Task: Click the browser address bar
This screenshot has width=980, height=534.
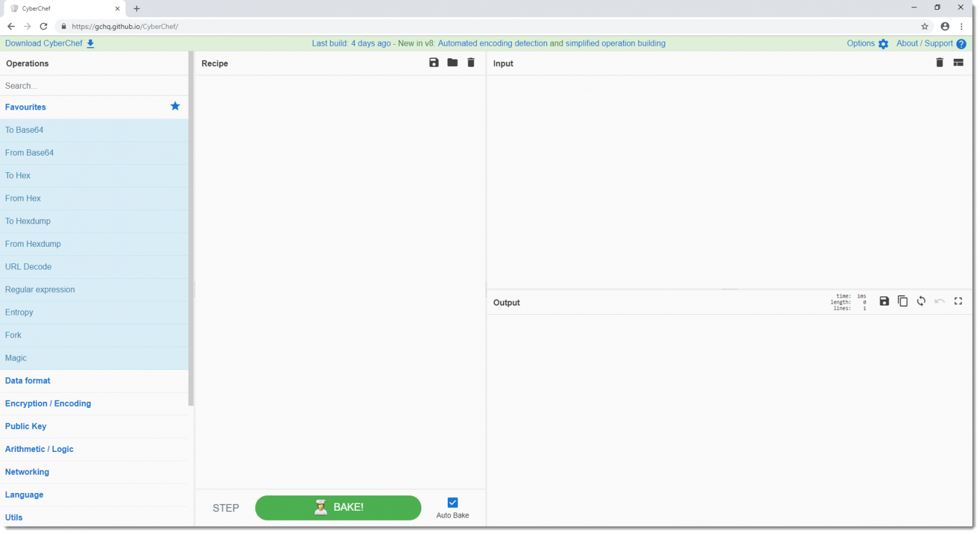Action: coord(490,26)
